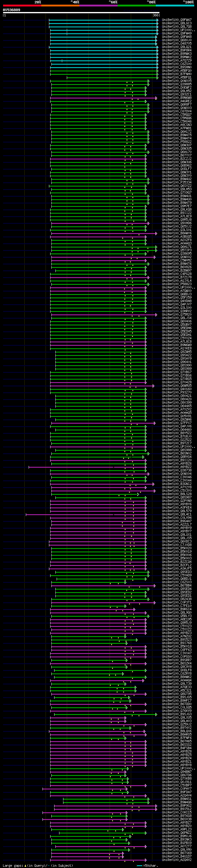
Task: Click the red 20% identity legend bar
Action: pyautogui.click(x=22, y=6)
